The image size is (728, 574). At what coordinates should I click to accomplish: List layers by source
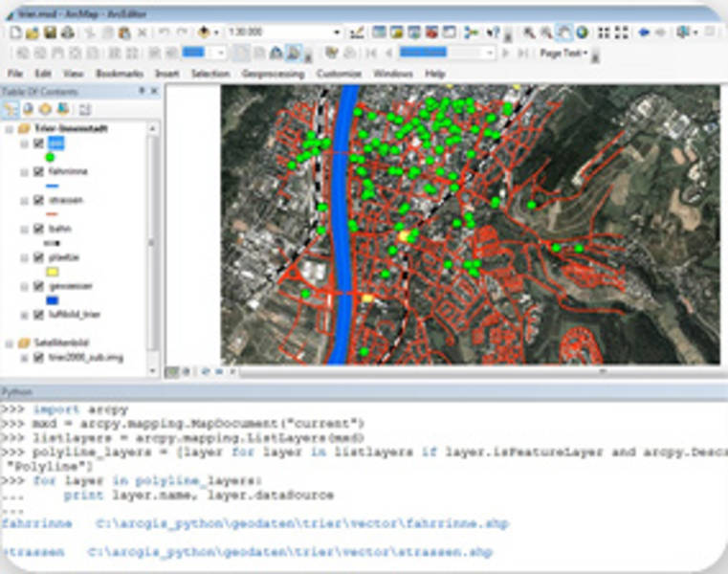click(x=29, y=109)
